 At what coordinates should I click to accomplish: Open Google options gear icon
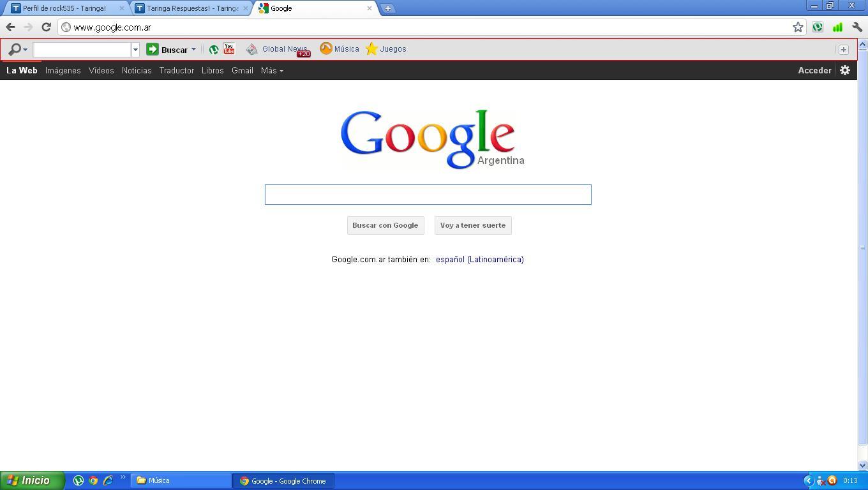(845, 70)
